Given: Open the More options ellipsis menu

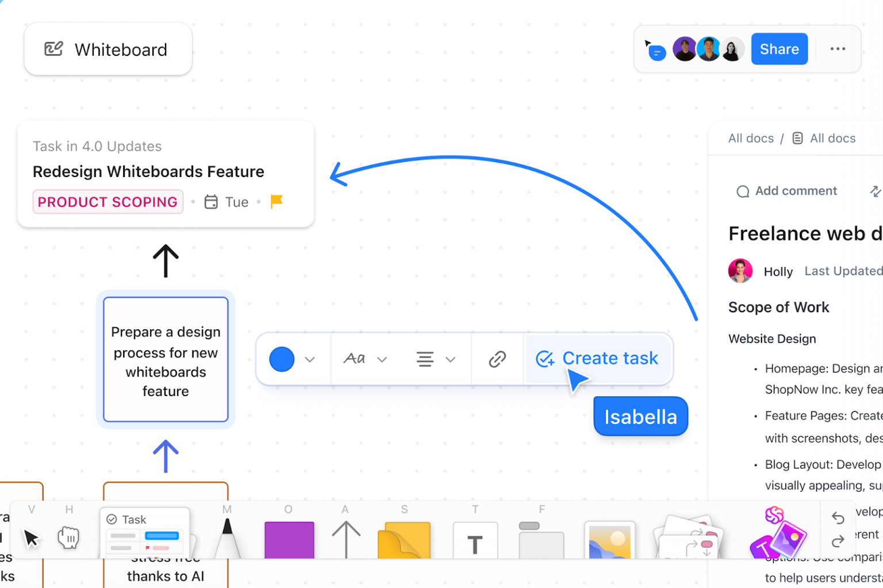Looking at the screenshot, I should click(838, 49).
